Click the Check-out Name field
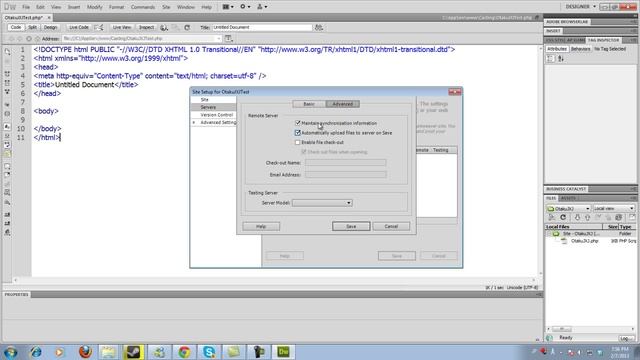640x360 pixels. [345, 162]
